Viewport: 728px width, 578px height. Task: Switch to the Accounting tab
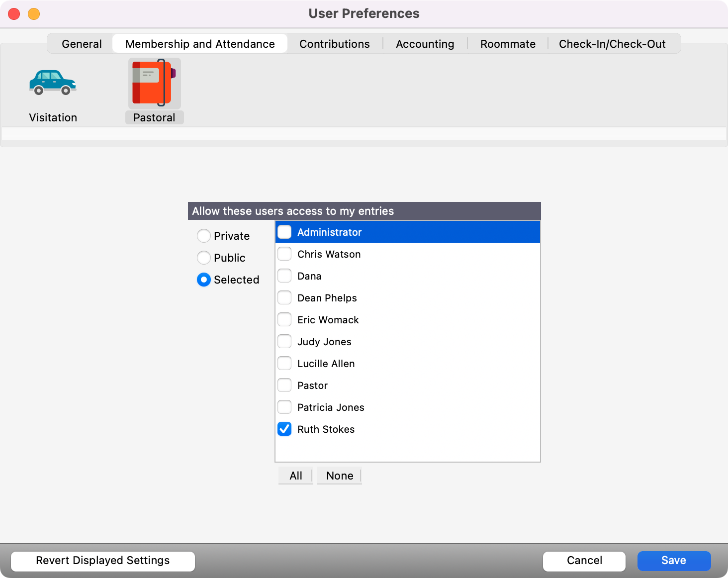pos(425,44)
